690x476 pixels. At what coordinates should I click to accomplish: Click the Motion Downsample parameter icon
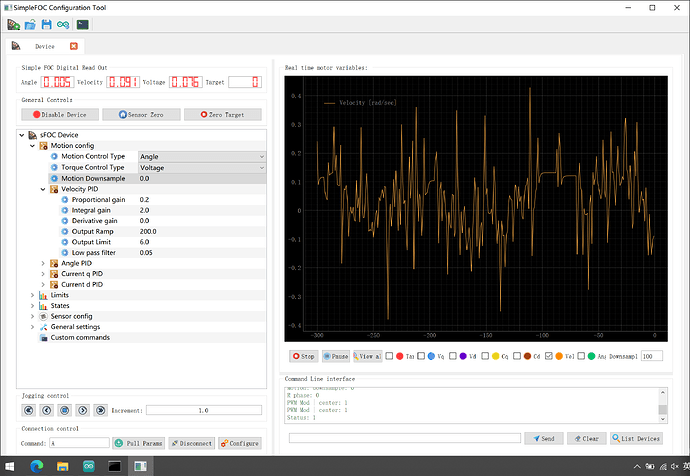54,178
